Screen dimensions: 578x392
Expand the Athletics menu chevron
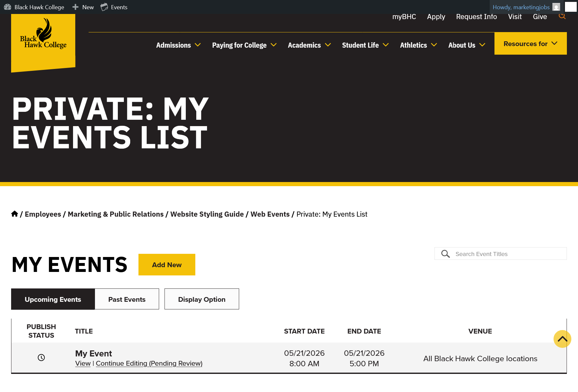(x=434, y=45)
